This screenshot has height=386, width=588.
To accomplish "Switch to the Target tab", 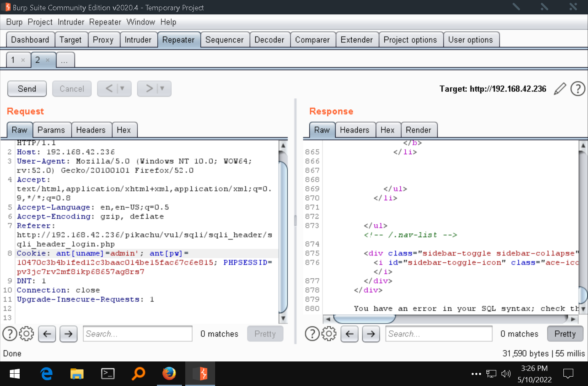I will tap(70, 40).
